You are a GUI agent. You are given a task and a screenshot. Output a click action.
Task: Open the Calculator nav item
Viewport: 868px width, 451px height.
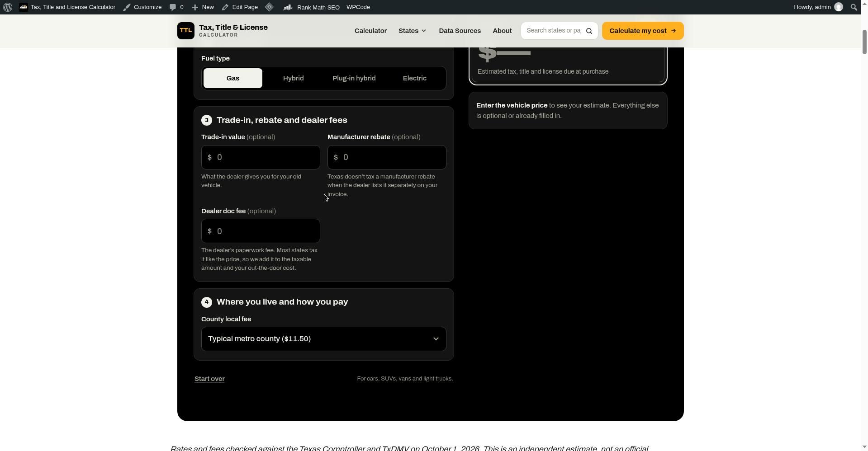coord(370,31)
